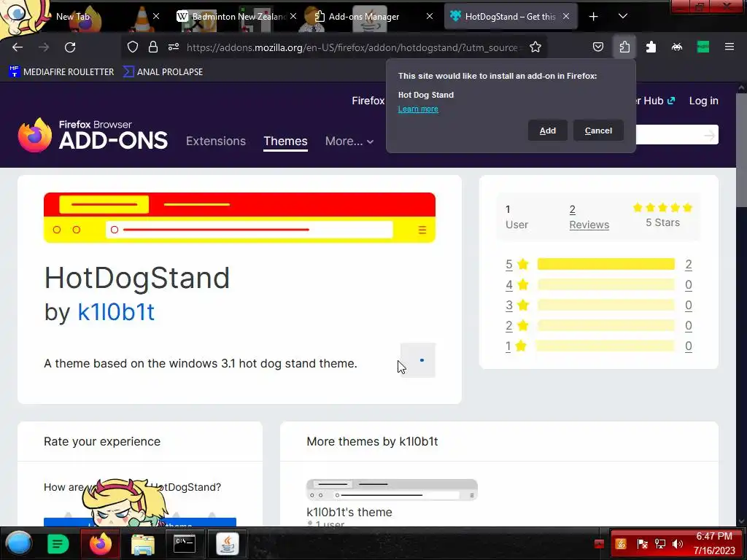Open the Themes section
This screenshot has width=747, height=560.
tap(285, 141)
